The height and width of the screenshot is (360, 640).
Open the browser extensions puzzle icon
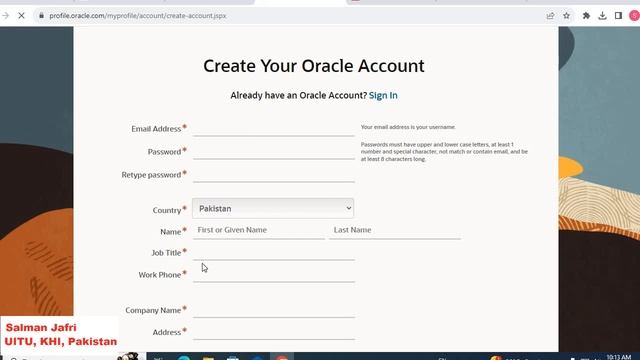coord(586,16)
